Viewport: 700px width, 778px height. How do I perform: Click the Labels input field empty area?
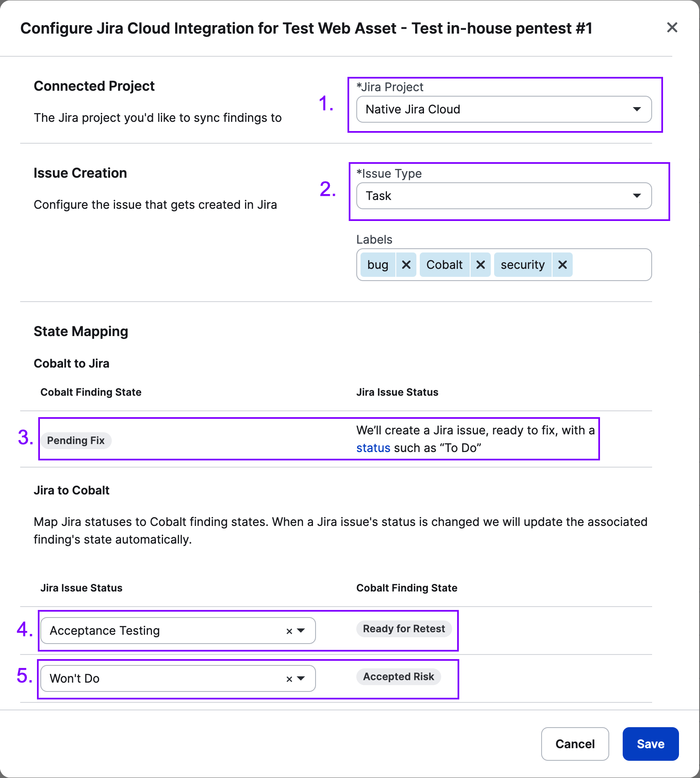point(611,265)
